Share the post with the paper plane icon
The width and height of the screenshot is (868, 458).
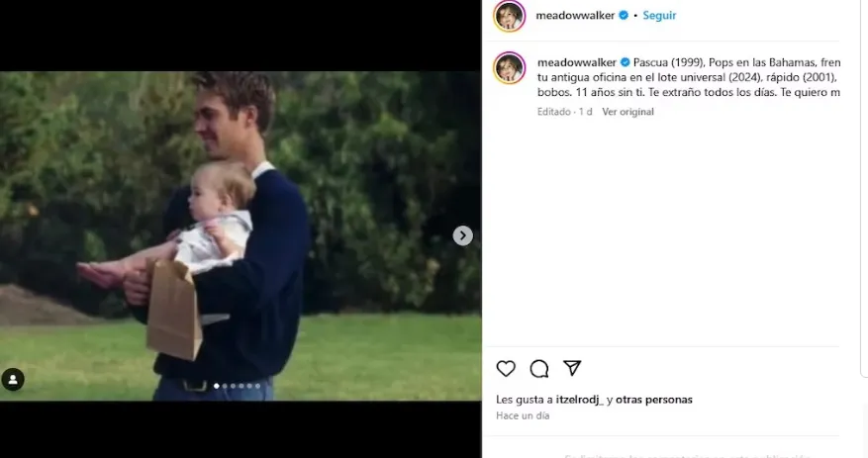click(572, 368)
